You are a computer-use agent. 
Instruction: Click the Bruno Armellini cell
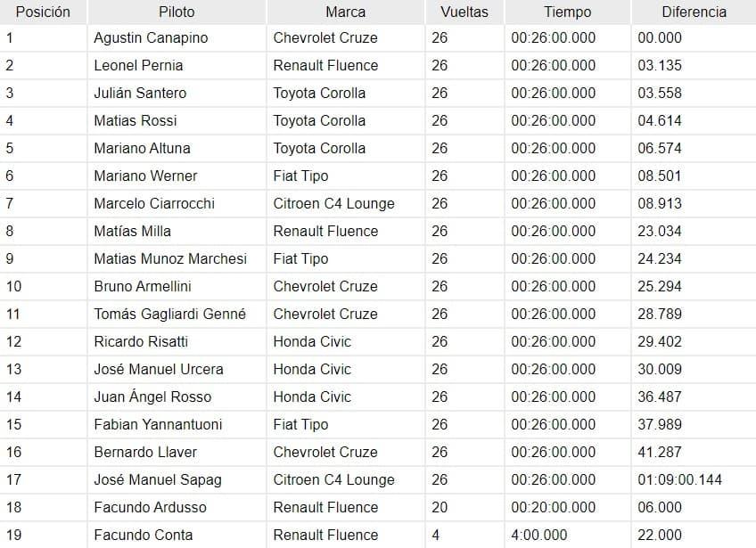(142, 286)
